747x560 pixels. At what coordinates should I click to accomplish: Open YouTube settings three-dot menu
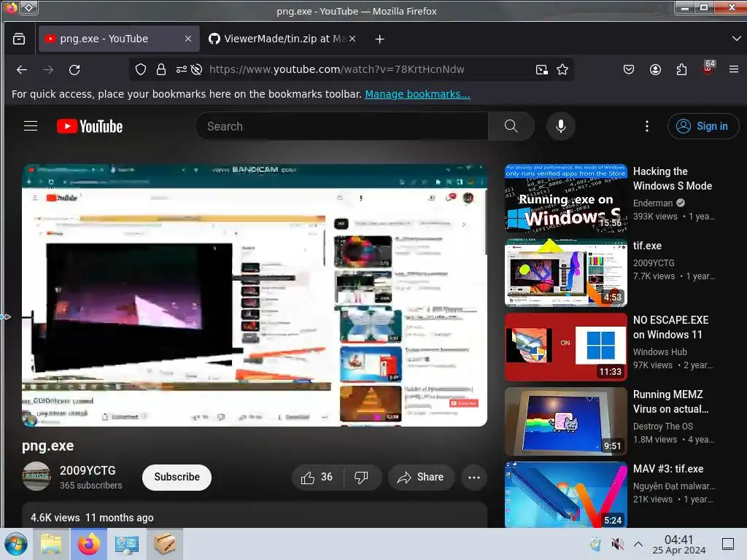click(x=646, y=126)
